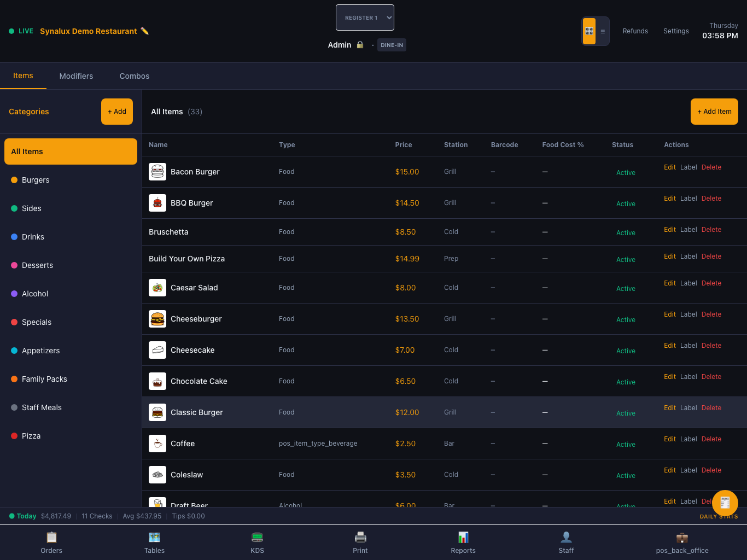This screenshot has width=747, height=560.
Task: Select the Alcohol category
Action: coord(71,294)
